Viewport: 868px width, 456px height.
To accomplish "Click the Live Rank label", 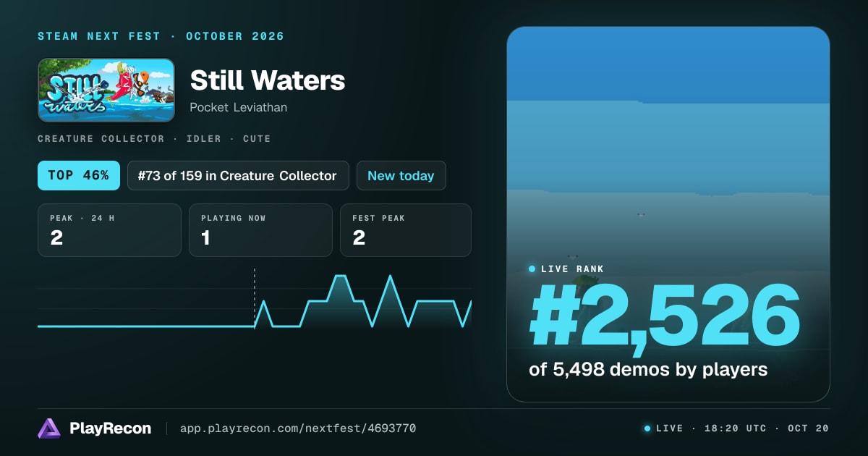I will 572,269.
